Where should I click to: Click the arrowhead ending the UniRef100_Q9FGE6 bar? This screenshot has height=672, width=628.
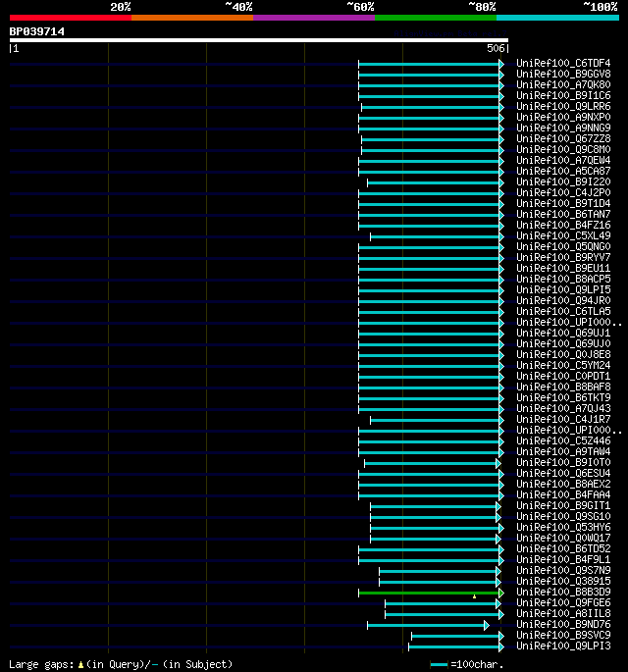498,604
